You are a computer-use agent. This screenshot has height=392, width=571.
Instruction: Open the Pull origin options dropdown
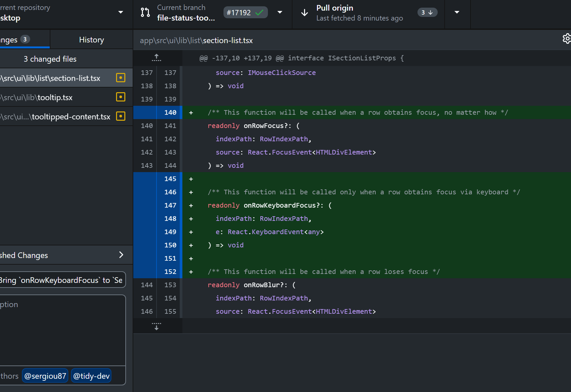coord(457,13)
